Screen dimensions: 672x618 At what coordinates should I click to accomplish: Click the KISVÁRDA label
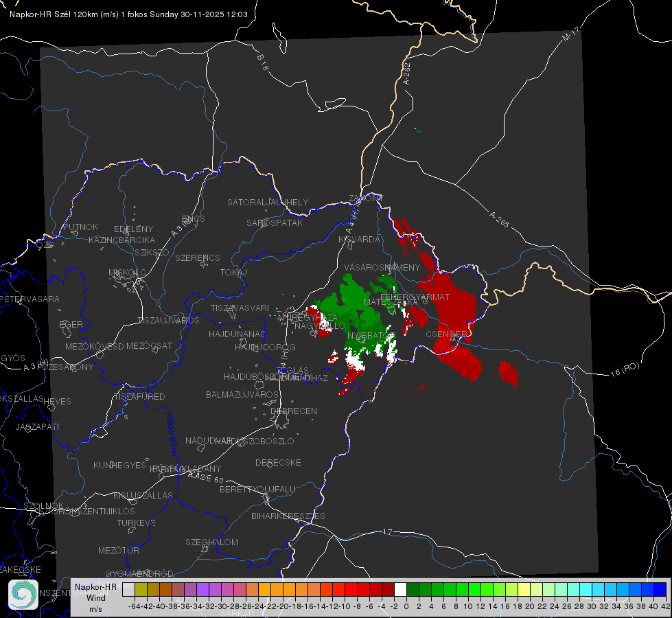[x=360, y=240]
